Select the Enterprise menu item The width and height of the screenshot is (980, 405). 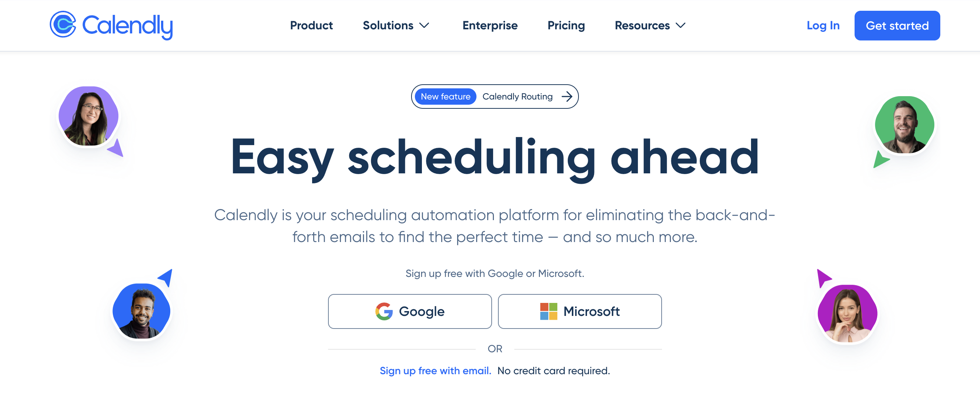coord(490,26)
